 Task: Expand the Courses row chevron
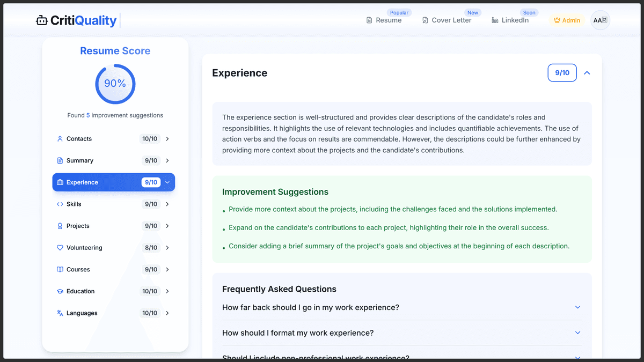coord(167,270)
